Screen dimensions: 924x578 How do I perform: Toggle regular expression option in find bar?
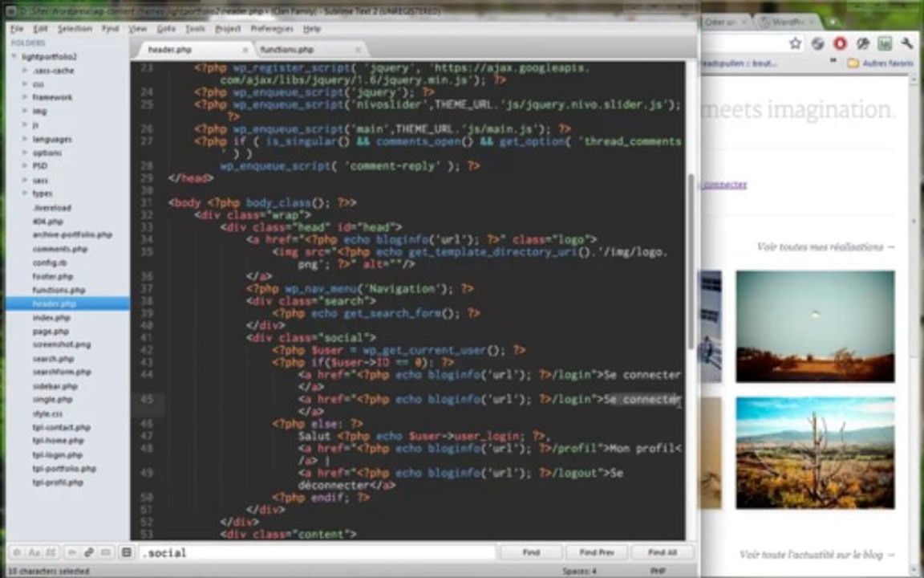[x=17, y=552]
